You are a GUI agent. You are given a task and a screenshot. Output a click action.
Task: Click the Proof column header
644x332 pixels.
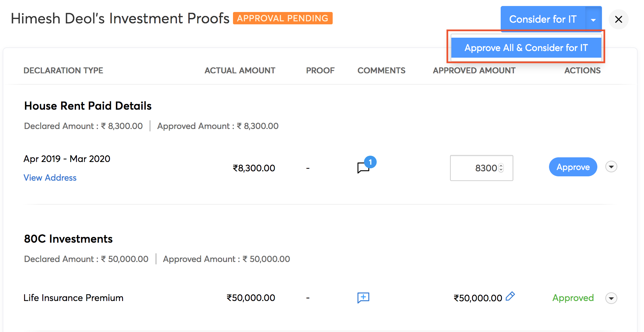tap(320, 70)
